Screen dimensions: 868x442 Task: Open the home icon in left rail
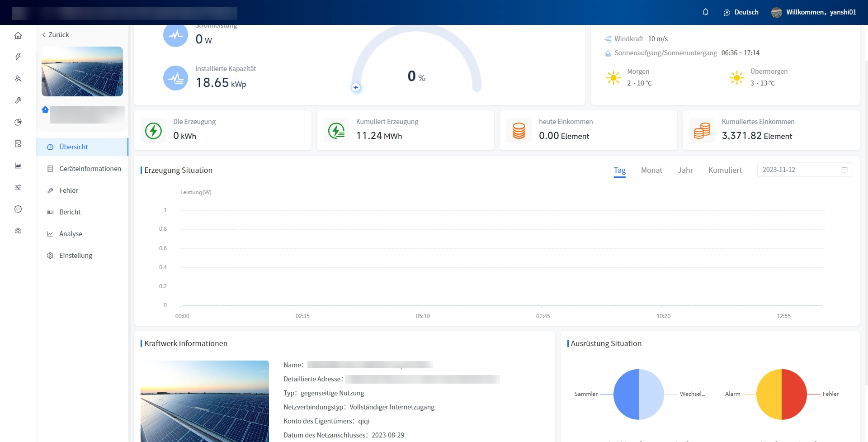pyautogui.click(x=18, y=35)
